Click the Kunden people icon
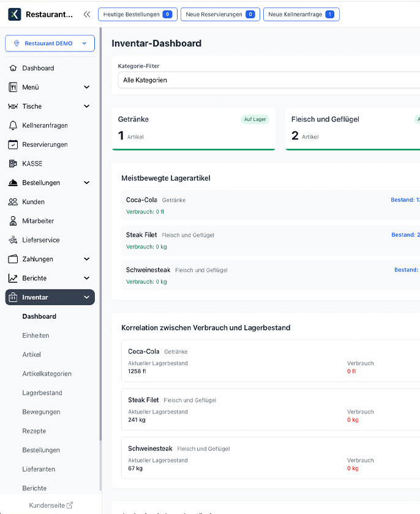Image resolution: width=420 pixels, height=514 pixels. click(x=13, y=201)
